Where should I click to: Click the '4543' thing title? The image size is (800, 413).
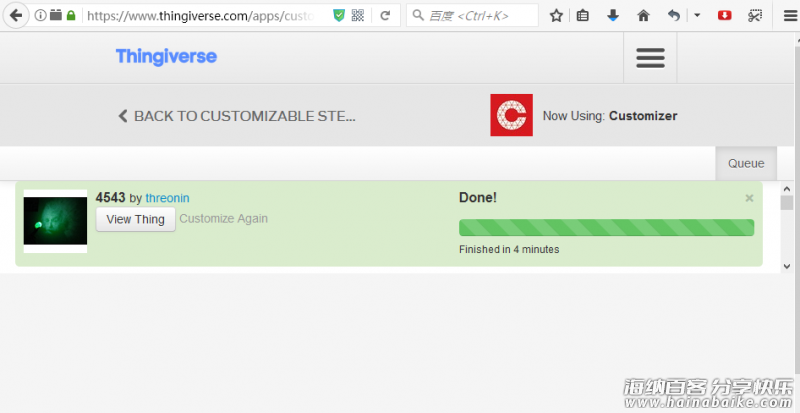[x=110, y=198]
